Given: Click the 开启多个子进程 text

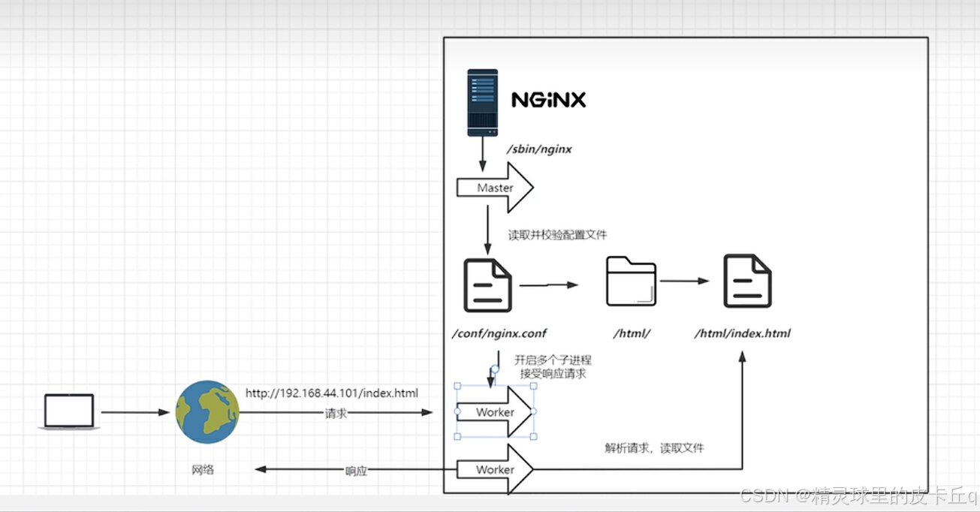Looking at the screenshot, I should pyautogui.click(x=552, y=360).
